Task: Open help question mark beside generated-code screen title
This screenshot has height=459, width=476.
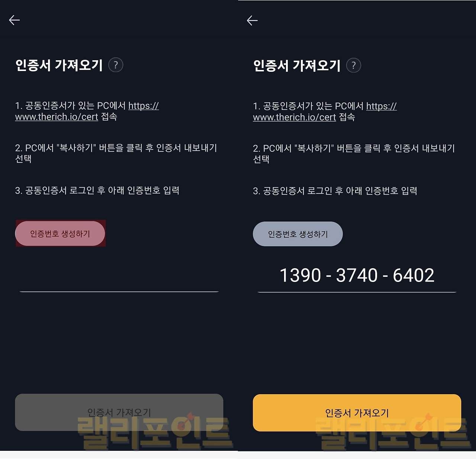Action: [x=353, y=66]
